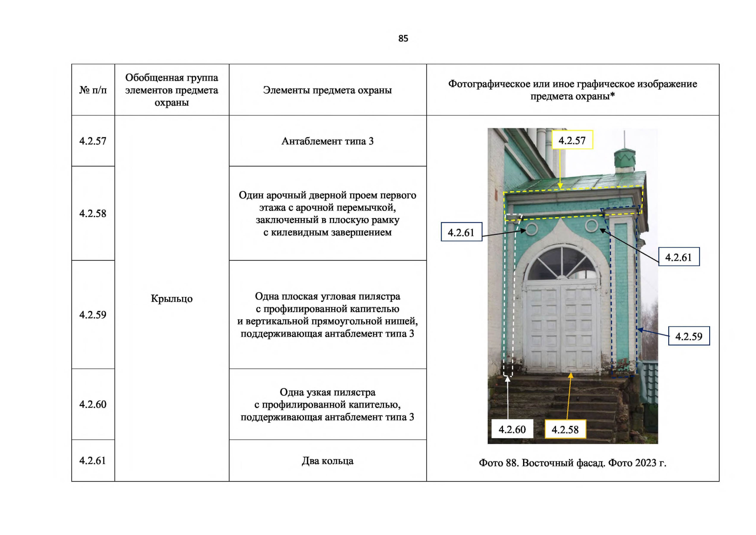The image size is (756, 535).
Task: Click the 'Фото 88. Восточный фасад' caption
Action: [572, 463]
